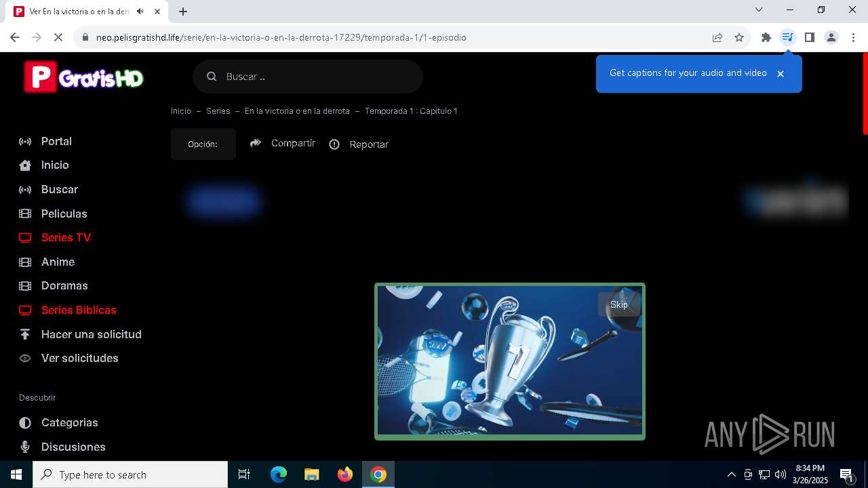Viewport: 868px width, 488px height.
Task: Dismiss the captions popup
Action: click(781, 74)
